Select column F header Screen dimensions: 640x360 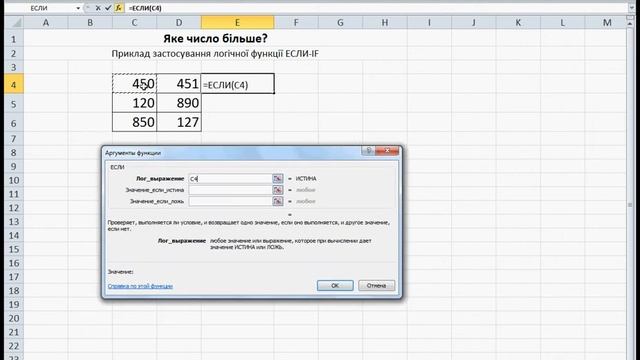(296, 22)
